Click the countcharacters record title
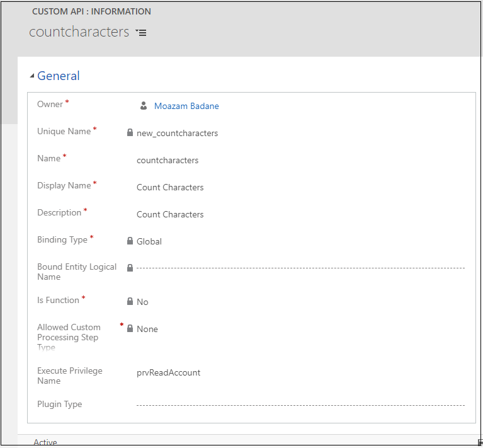The height and width of the screenshot is (448, 483). pos(79,32)
